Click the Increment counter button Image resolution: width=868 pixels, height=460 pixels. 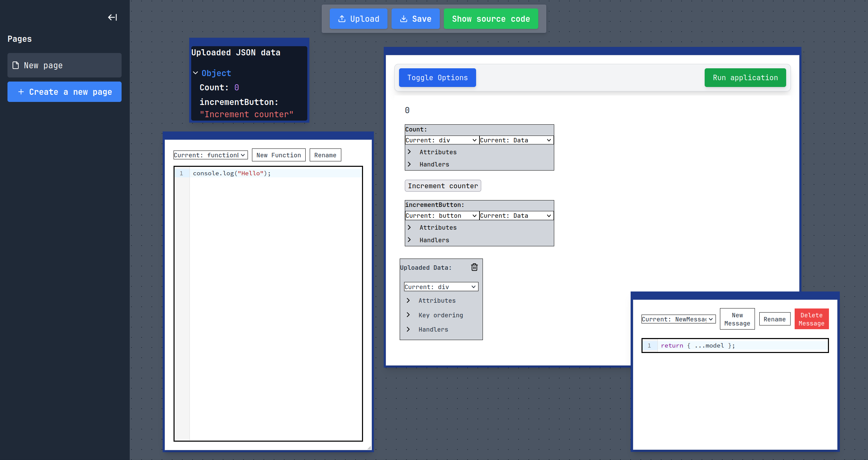(x=442, y=185)
